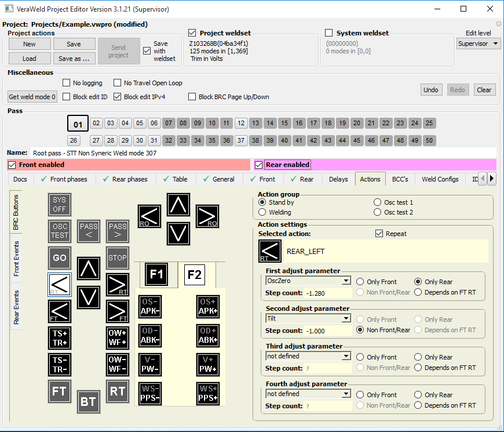Select the FT button icon
Screen dimensions: 504x432
60,391
